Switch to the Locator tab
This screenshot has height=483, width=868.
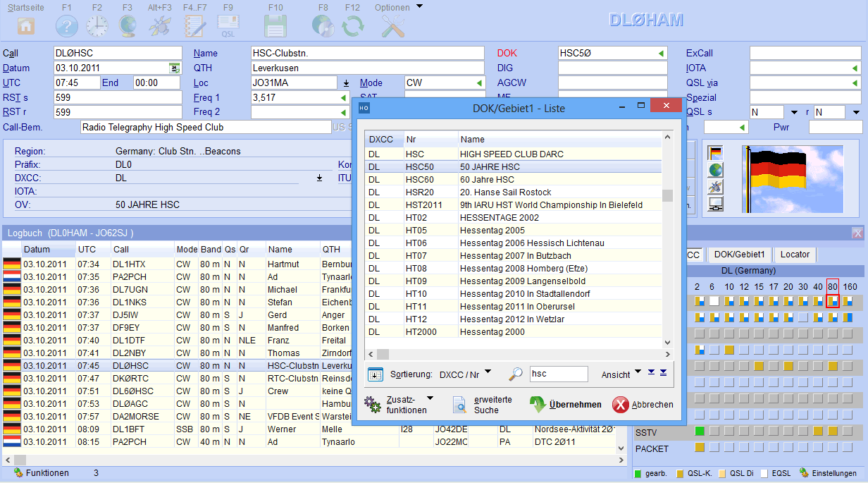click(795, 255)
